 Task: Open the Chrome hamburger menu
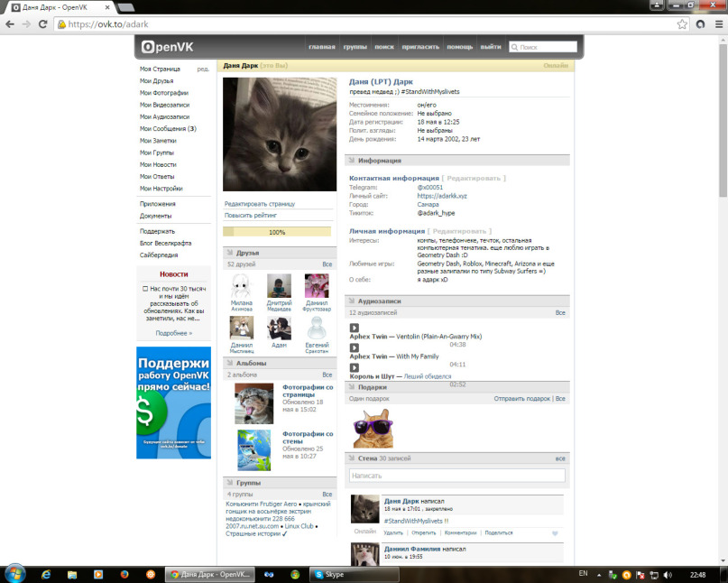click(719, 24)
